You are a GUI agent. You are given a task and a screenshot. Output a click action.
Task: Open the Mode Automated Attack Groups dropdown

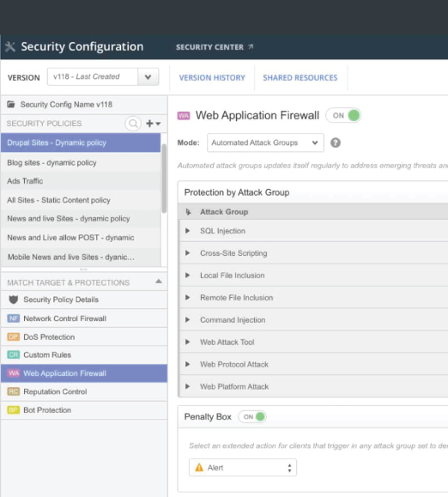[x=265, y=142]
